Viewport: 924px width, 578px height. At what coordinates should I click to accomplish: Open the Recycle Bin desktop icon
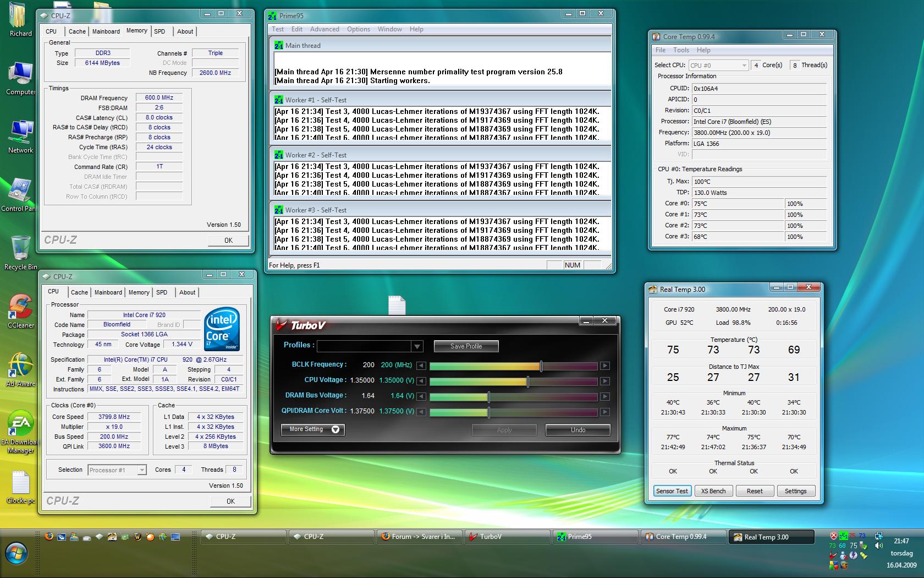pyautogui.click(x=20, y=253)
